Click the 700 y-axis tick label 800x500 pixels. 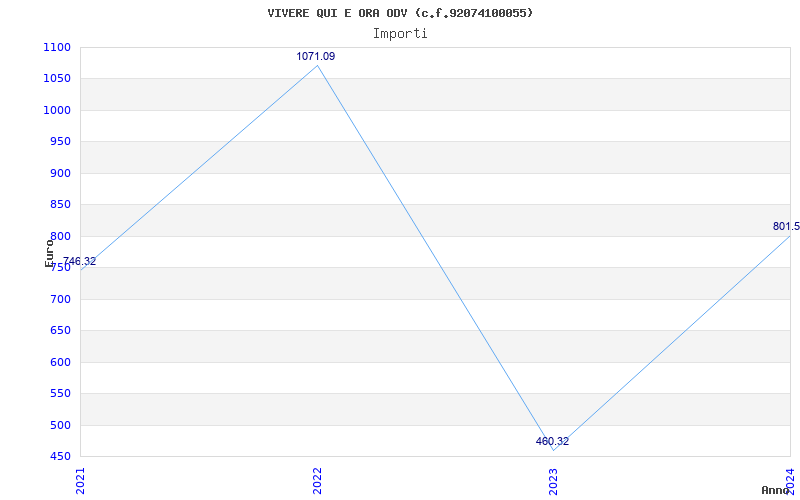pyautogui.click(x=60, y=299)
